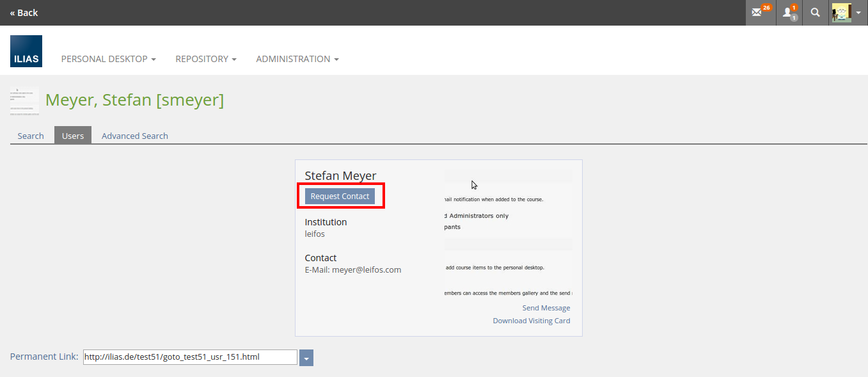Click the meyer@leifos.com email address
868x377 pixels.
coord(366,270)
